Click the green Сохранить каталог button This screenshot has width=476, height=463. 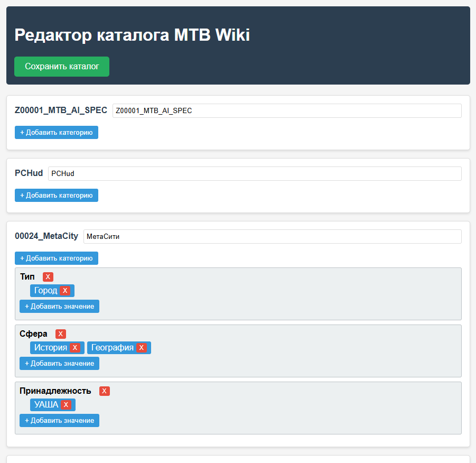point(62,67)
